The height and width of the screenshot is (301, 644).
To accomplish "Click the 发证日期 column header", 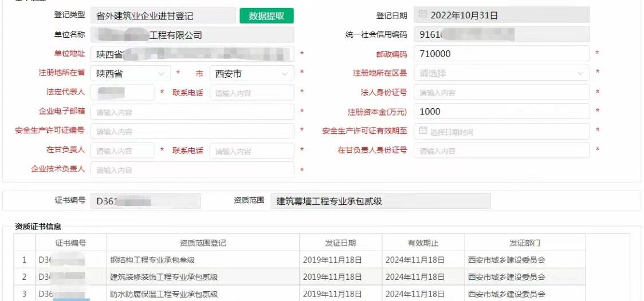I will pos(340,243).
